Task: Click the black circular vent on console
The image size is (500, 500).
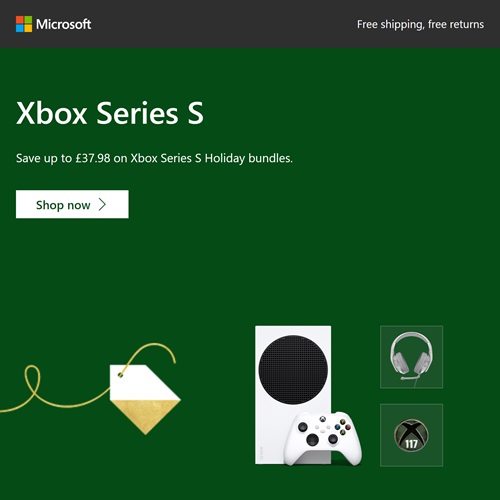Action: [293, 370]
